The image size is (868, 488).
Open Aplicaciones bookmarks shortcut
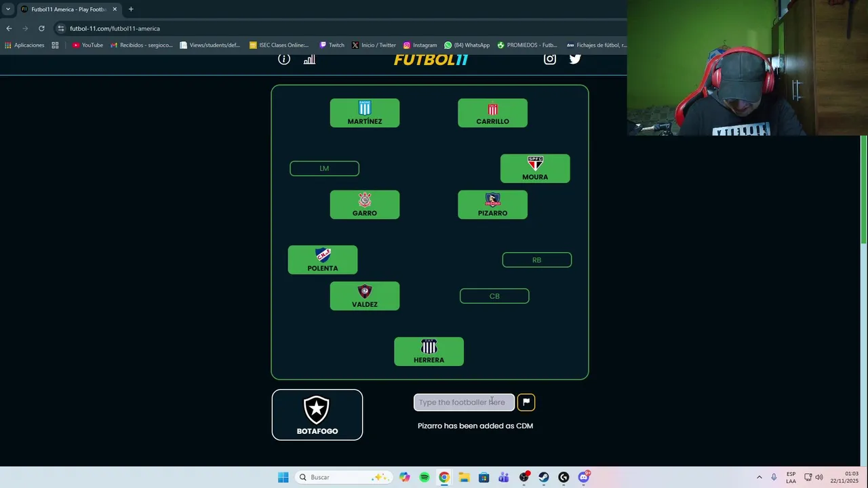[x=24, y=45]
